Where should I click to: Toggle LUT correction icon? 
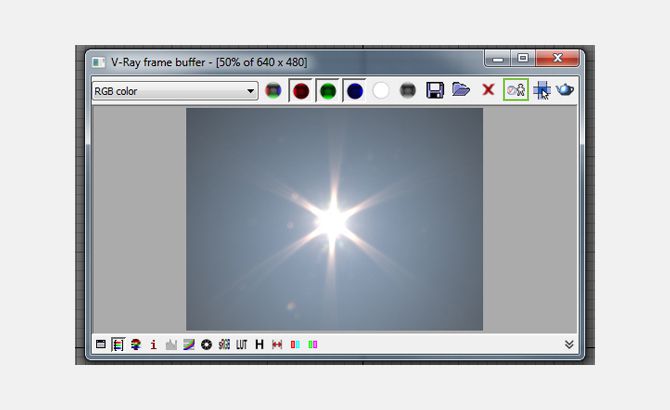point(242,344)
